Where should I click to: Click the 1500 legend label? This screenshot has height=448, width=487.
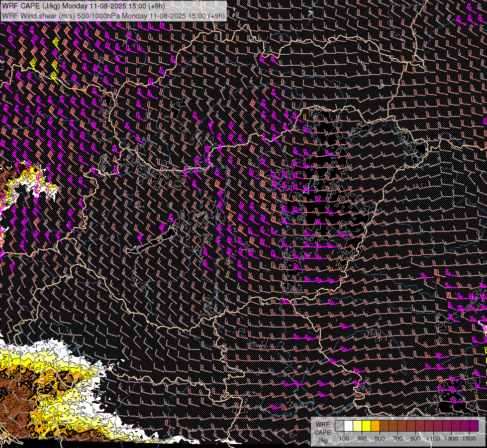click(469, 439)
